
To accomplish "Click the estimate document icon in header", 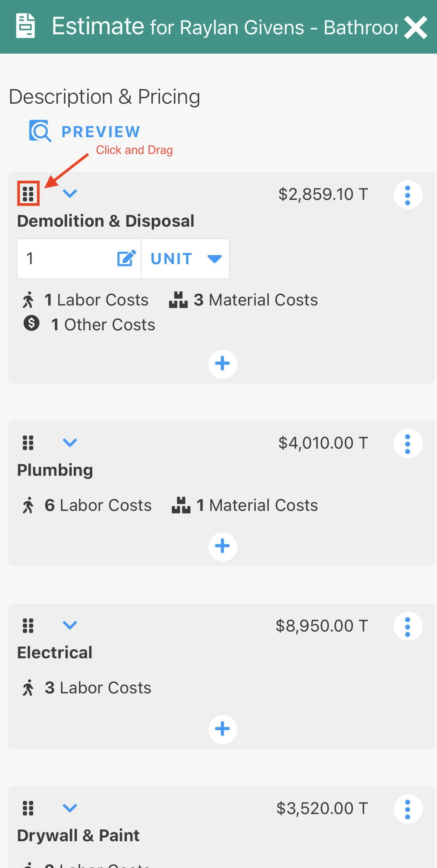I will click(25, 26).
